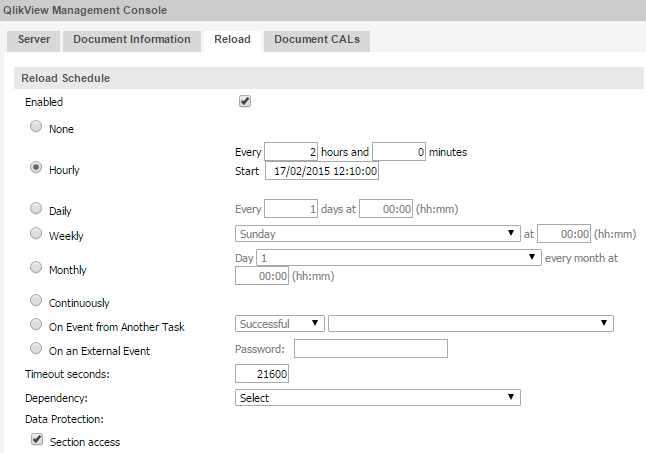The width and height of the screenshot is (646, 453).
Task: Select On an External Event option
Action: coord(37,349)
